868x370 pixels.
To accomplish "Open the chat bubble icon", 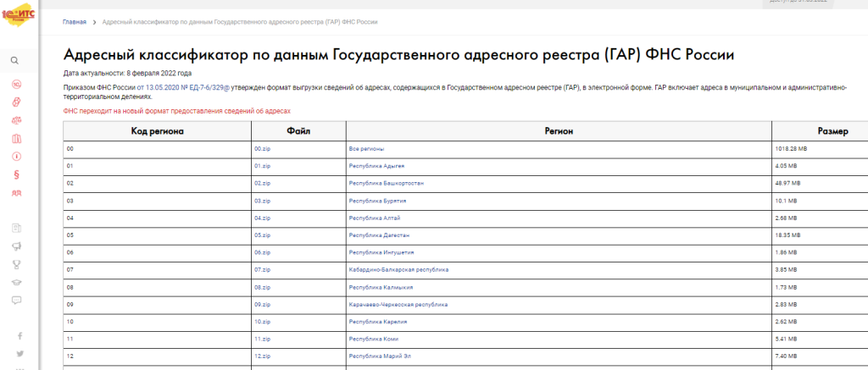I will [x=16, y=300].
